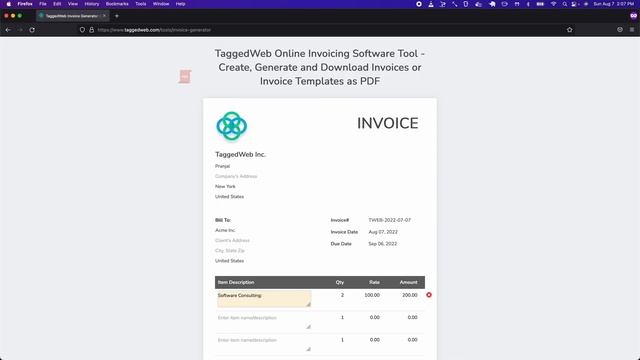
Task: Click the Due Date label
Action: [341, 244]
